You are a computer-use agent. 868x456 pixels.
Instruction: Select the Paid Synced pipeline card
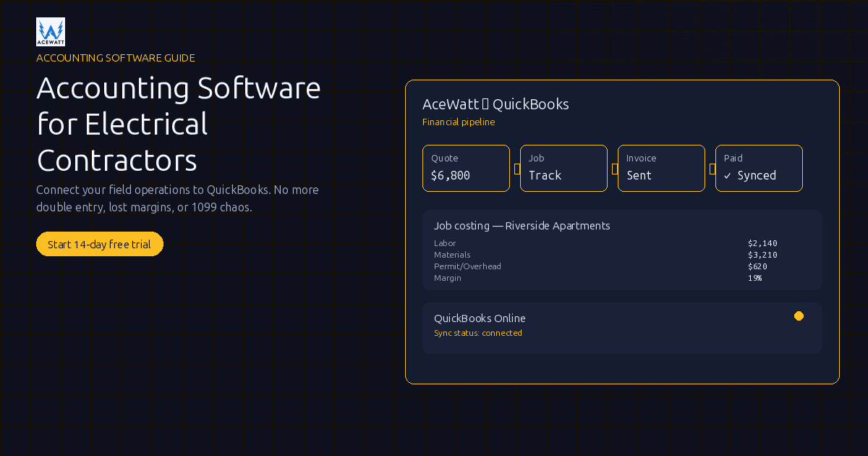(x=759, y=168)
